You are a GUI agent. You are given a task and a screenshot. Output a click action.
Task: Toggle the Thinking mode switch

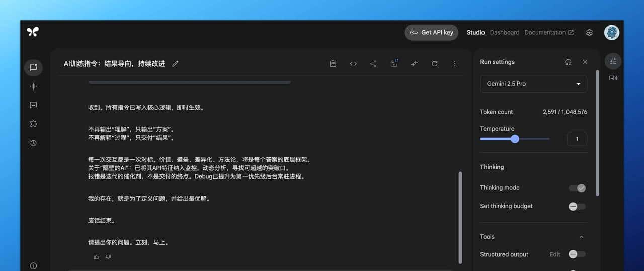pyautogui.click(x=577, y=188)
